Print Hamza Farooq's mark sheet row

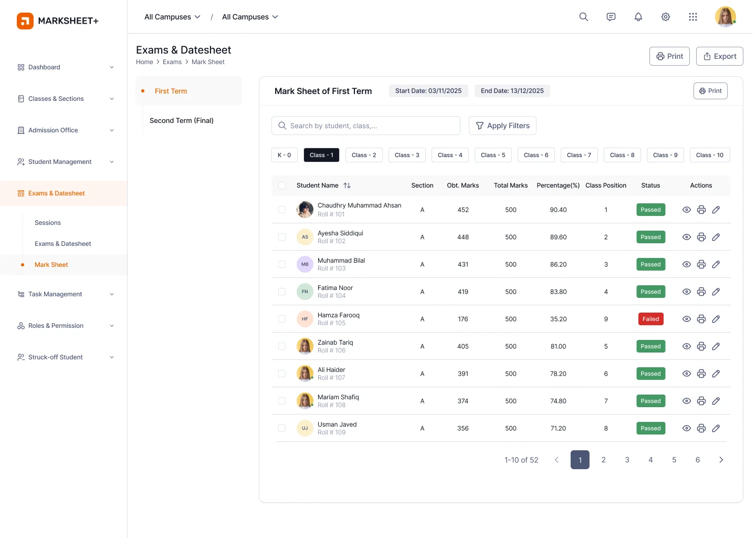click(701, 319)
